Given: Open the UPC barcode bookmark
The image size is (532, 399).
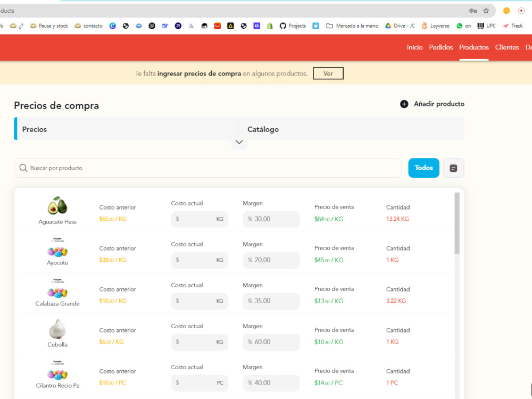Looking at the screenshot, I should click(487, 26).
